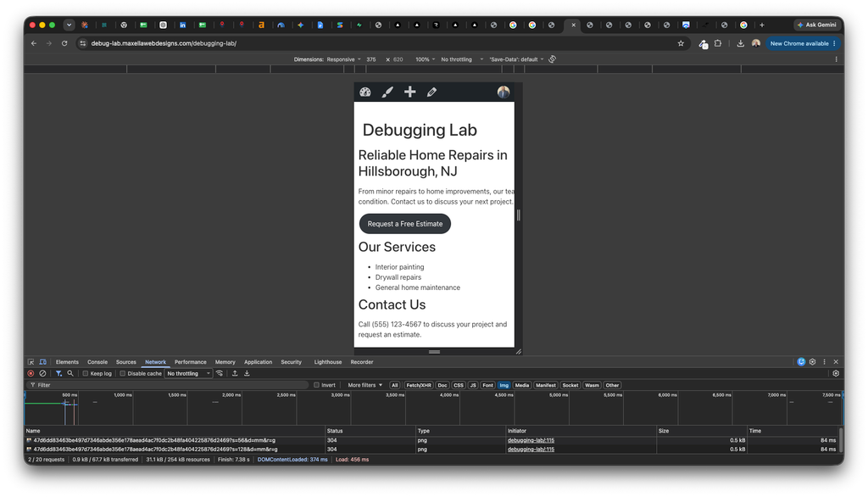Open the device toolbar No throttling dropdown

[462, 59]
